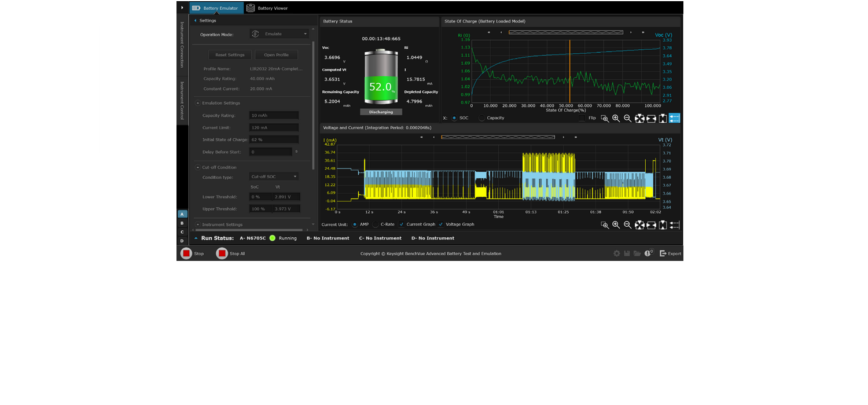Zoom out on State Of Charge chart
This screenshot has height=405, width=868.
(627, 118)
